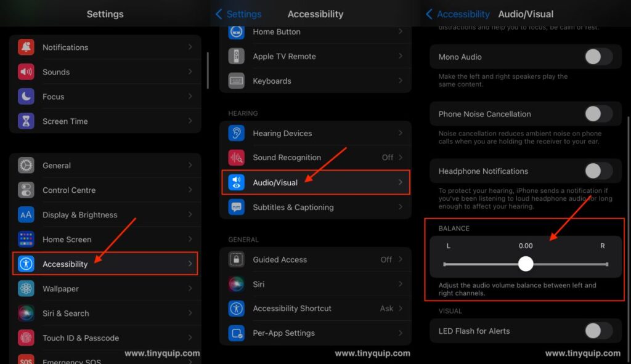Open Screen Time via the hourglass icon

pyautogui.click(x=25, y=121)
